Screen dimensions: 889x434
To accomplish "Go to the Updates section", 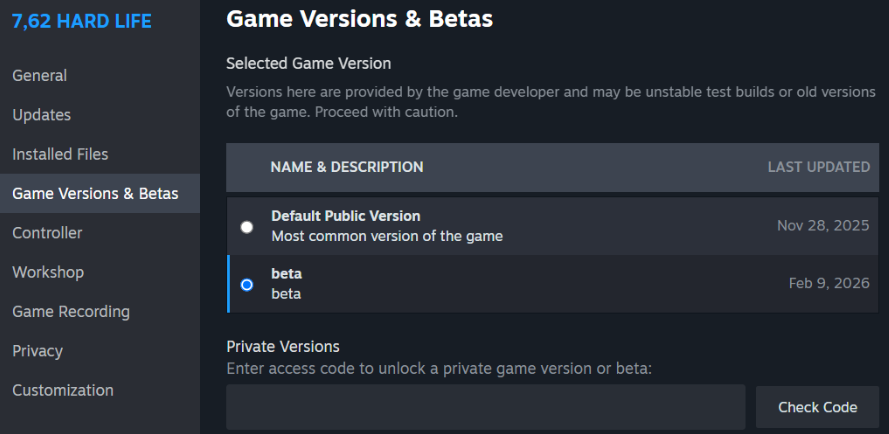I will 42,115.
